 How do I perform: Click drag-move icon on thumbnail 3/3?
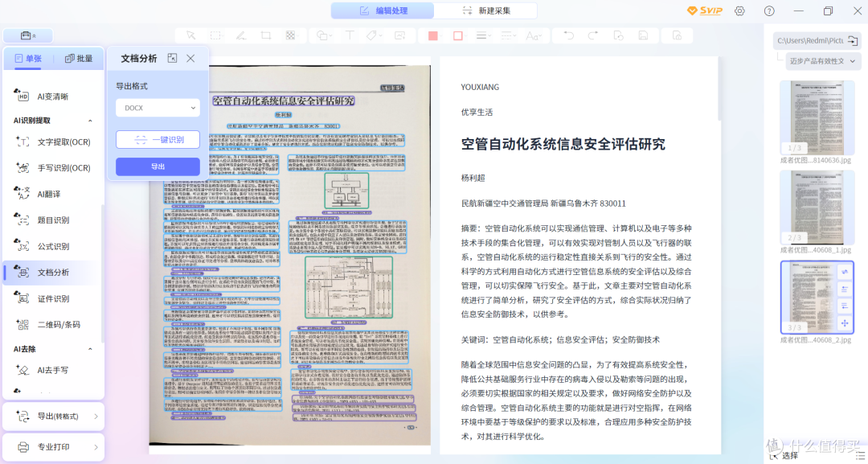point(845,322)
